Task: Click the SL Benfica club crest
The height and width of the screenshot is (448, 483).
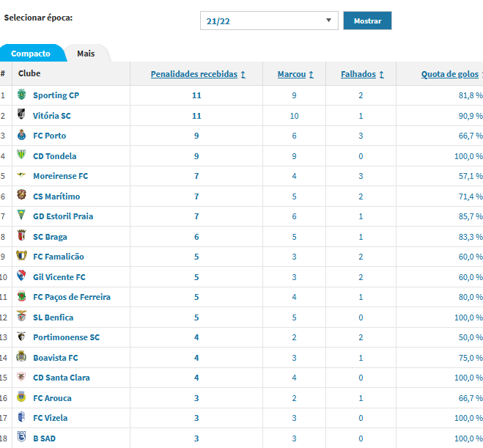Action: [21, 316]
